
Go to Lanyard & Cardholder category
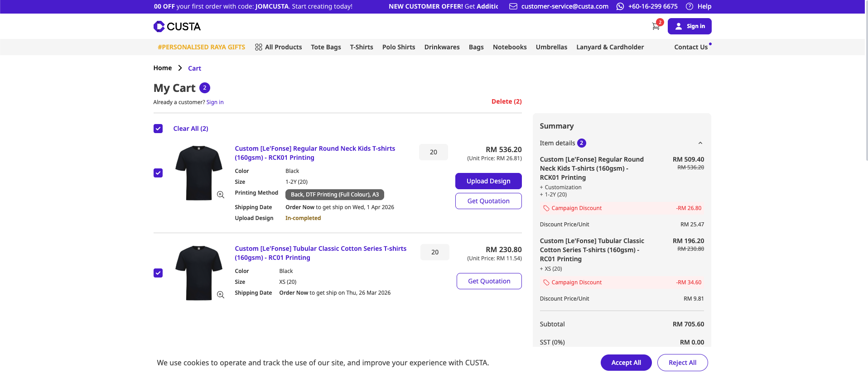click(x=610, y=47)
